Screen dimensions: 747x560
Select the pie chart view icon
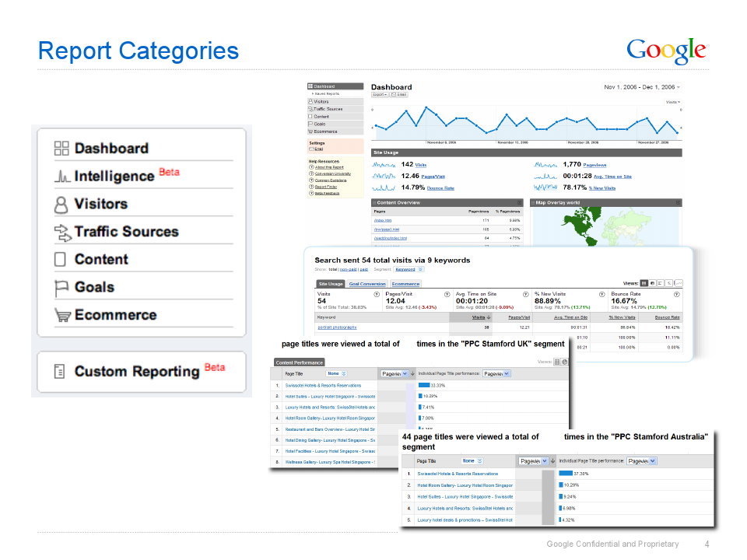coord(652,283)
